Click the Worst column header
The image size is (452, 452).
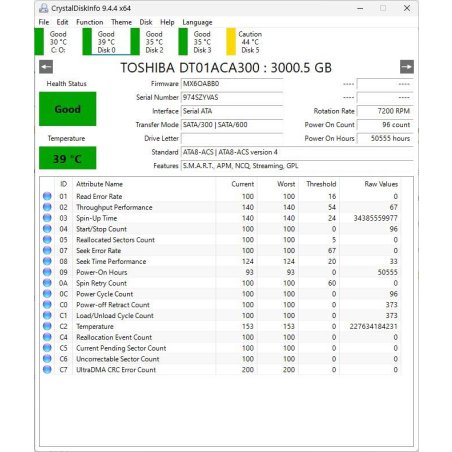[286, 184]
